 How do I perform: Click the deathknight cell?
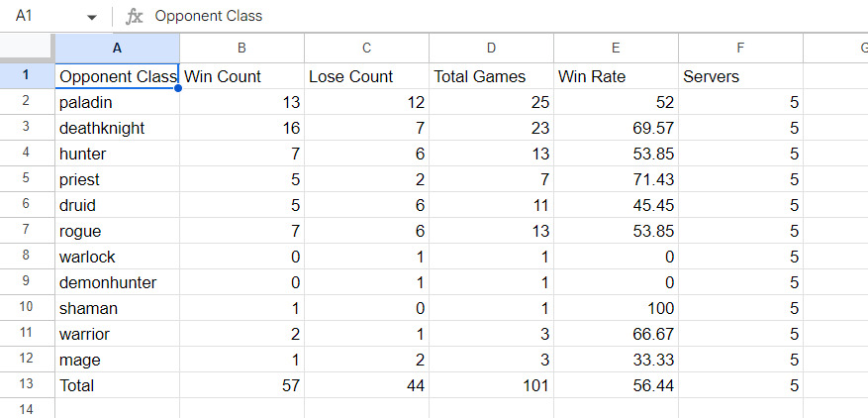[x=118, y=128]
